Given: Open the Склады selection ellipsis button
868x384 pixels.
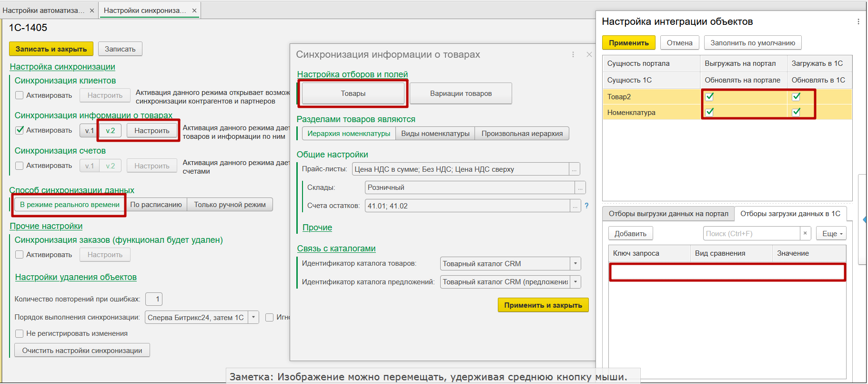Looking at the screenshot, I should (580, 188).
